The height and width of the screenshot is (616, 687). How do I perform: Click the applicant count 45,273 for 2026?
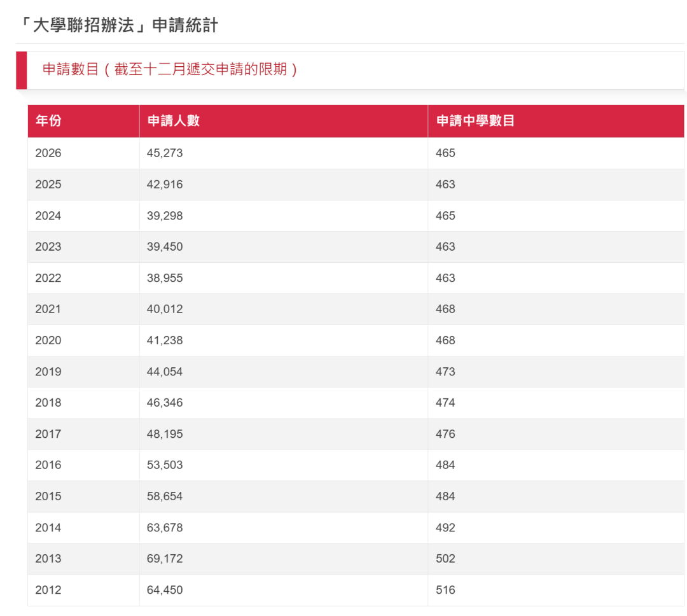164,153
